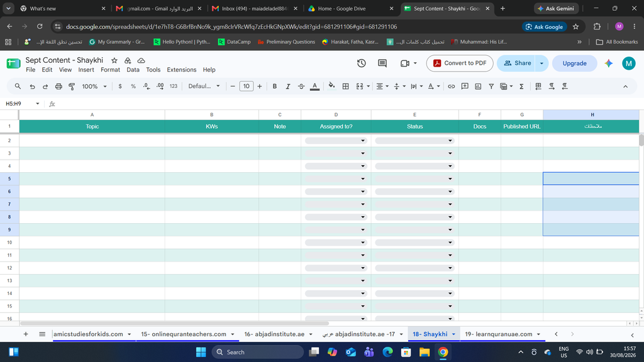Viewport: 644px width, 362px height.
Task: Switch to 19- learnquranuae.com sheet tab
Action: [502, 334]
